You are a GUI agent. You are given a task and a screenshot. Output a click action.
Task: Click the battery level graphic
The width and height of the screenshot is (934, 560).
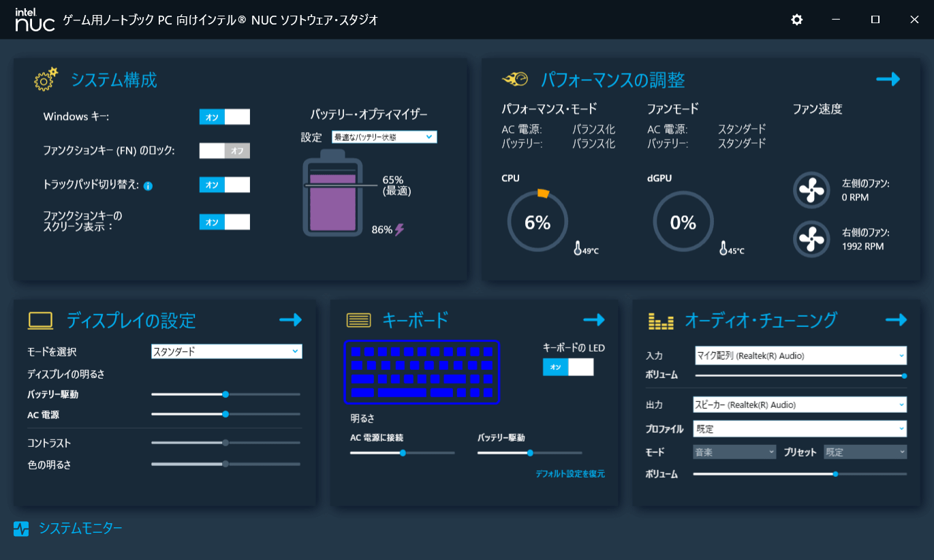point(333,193)
